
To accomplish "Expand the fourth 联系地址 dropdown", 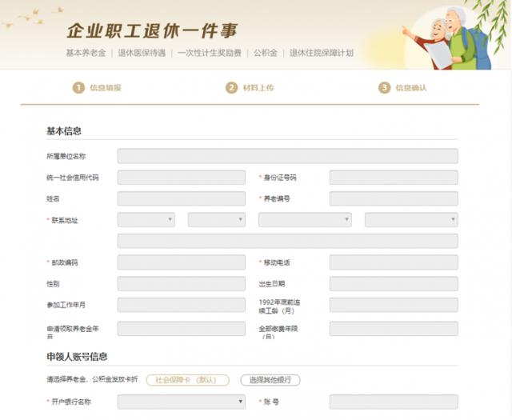I will click(411, 219).
